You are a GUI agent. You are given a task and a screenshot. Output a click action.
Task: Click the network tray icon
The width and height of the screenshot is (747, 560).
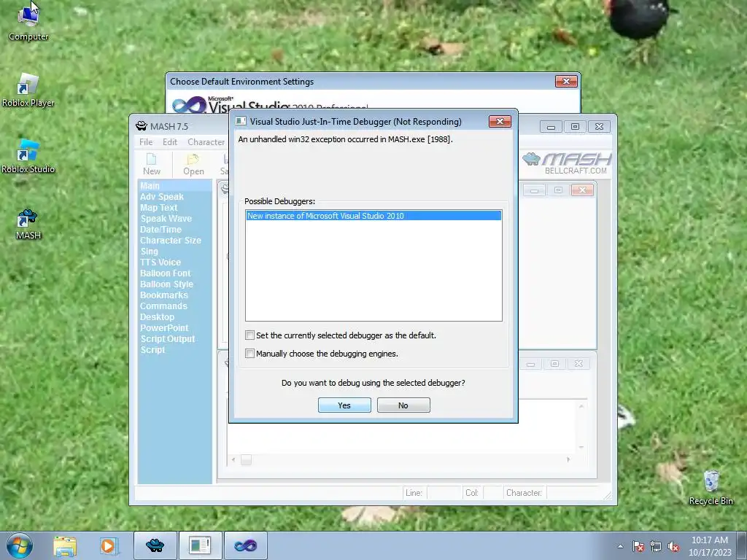pos(656,546)
